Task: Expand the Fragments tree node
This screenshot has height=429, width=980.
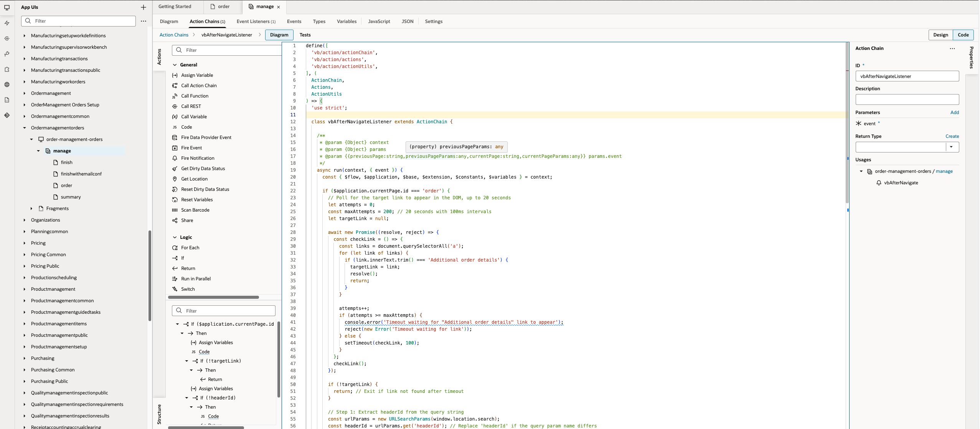Action: [x=31, y=209]
